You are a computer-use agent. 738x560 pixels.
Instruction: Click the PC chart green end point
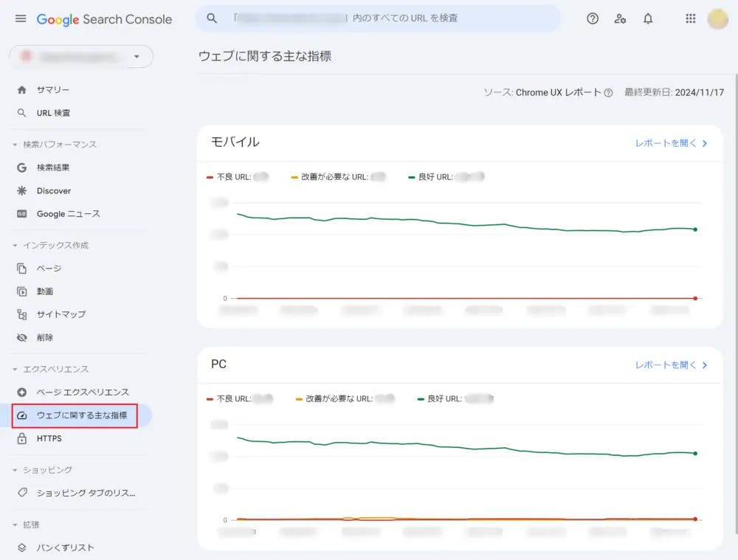[x=695, y=454]
